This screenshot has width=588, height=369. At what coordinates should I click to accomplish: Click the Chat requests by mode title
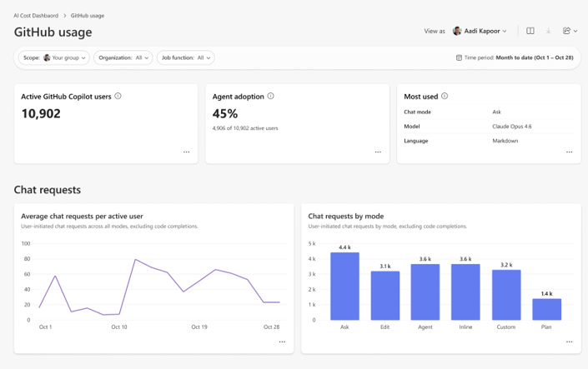click(346, 217)
